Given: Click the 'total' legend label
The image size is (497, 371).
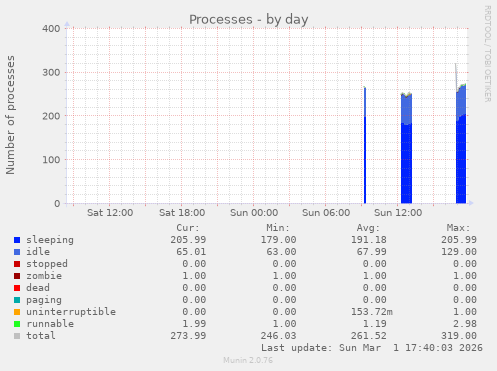Looking at the screenshot, I should 41,336.
